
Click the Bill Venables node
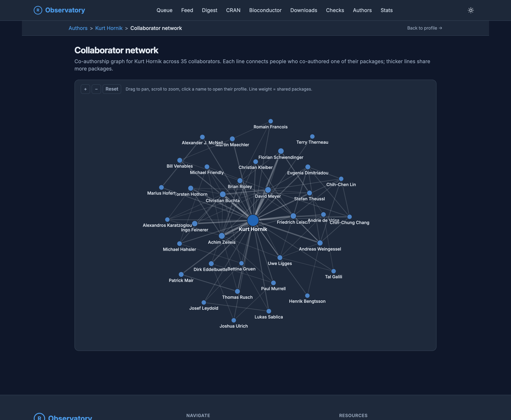[180, 160]
